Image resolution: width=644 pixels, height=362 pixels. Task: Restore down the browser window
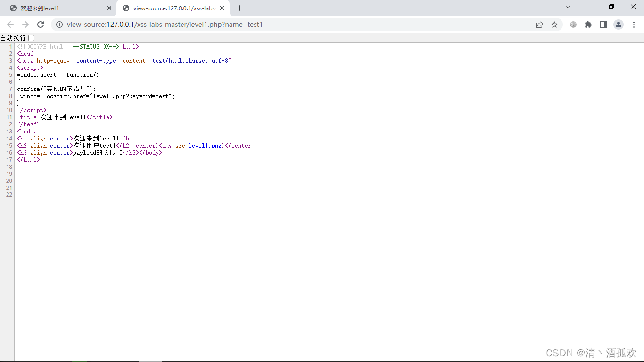[x=611, y=7]
